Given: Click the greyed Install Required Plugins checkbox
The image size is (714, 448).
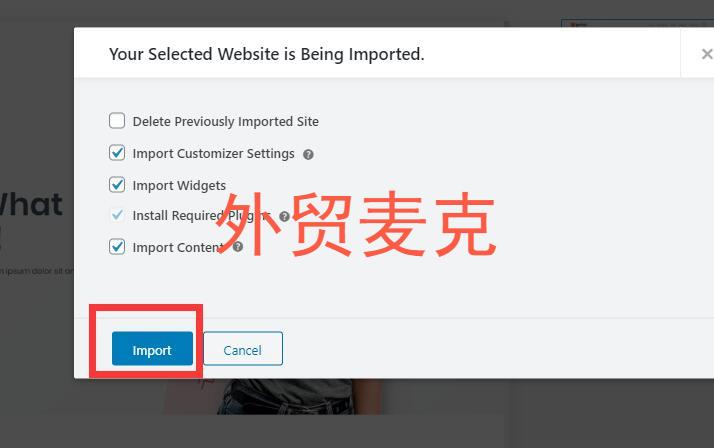Looking at the screenshot, I should tap(117, 214).
